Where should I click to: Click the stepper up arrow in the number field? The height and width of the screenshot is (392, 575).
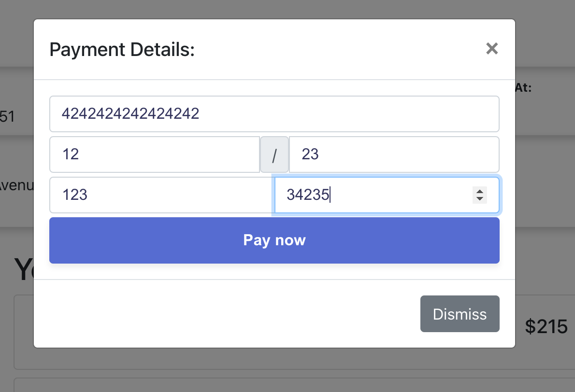click(480, 192)
